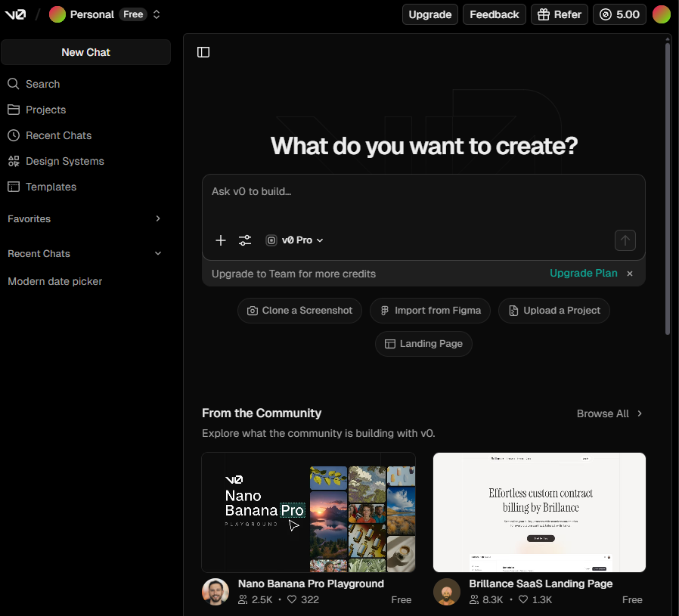Open the v0 Pro model dropdown
Image resolution: width=679 pixels, height=616 pixels.
click(x=294, y=240)
